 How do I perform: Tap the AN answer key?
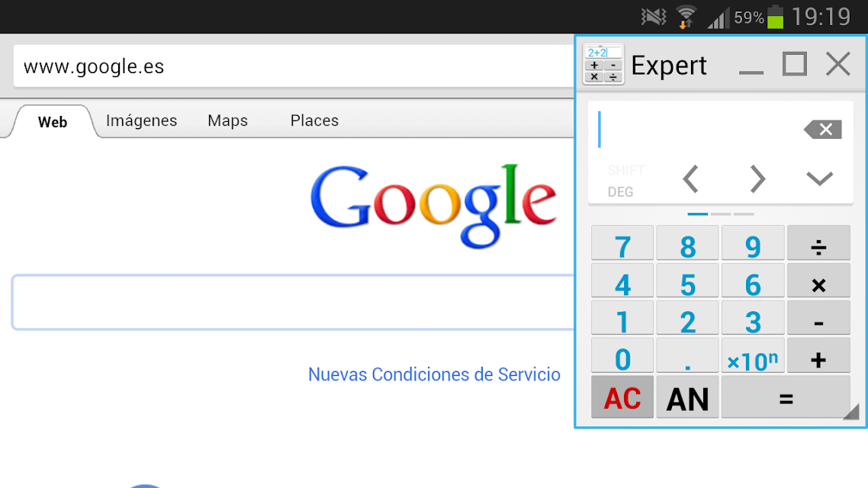click(x=687, y=397)
